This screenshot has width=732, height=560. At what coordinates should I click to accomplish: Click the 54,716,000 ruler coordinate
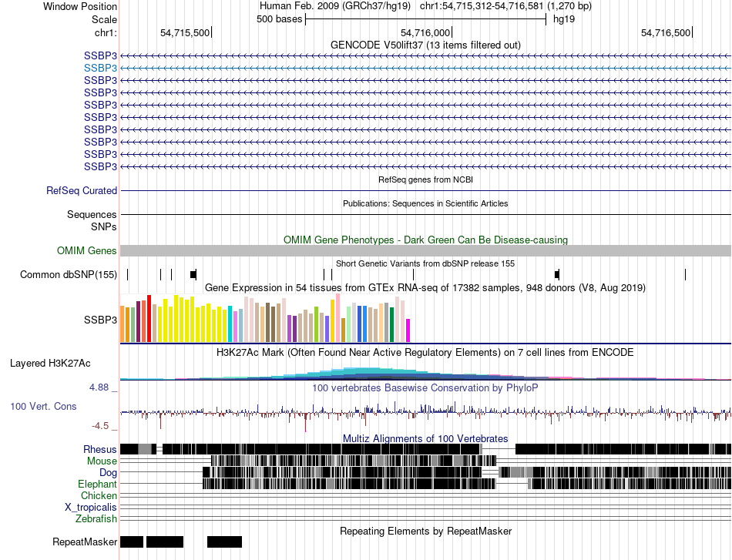point(425,32)
